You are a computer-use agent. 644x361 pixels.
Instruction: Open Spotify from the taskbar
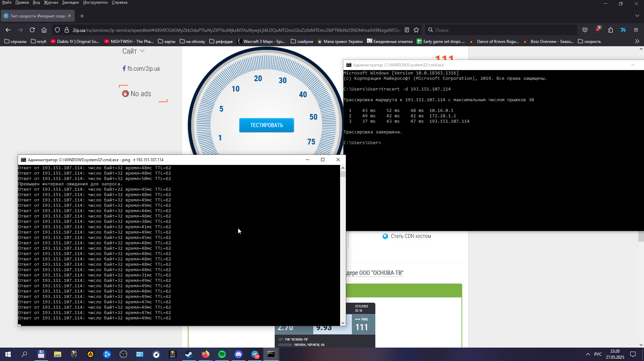(222, 354)
